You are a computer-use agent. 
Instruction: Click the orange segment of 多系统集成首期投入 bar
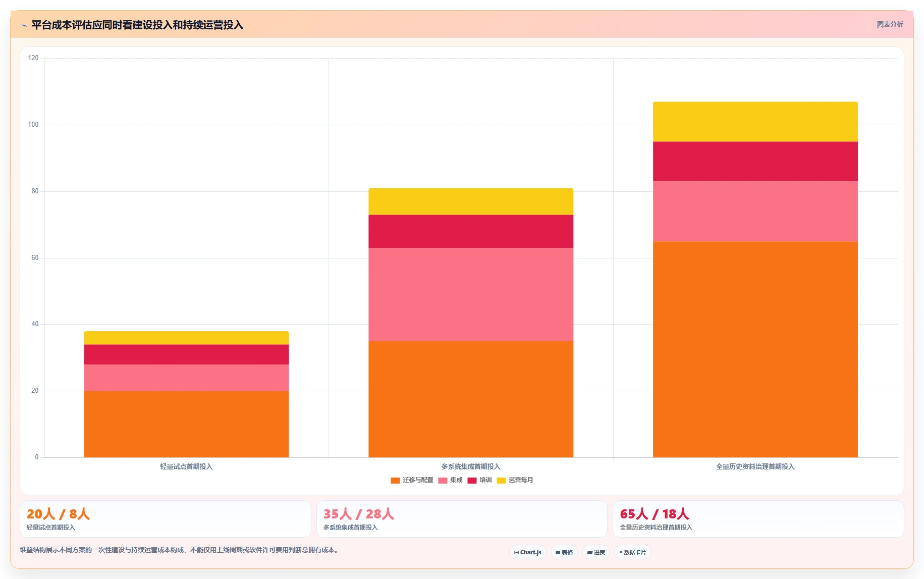[471, 399]
